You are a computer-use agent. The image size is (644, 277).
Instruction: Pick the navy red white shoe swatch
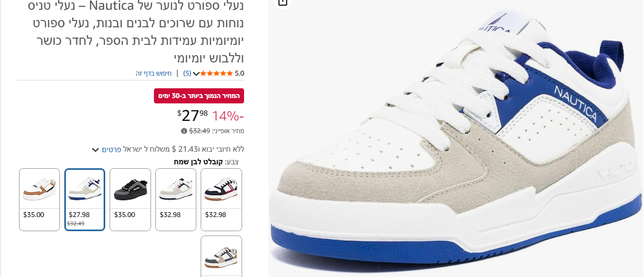point(221,199)
